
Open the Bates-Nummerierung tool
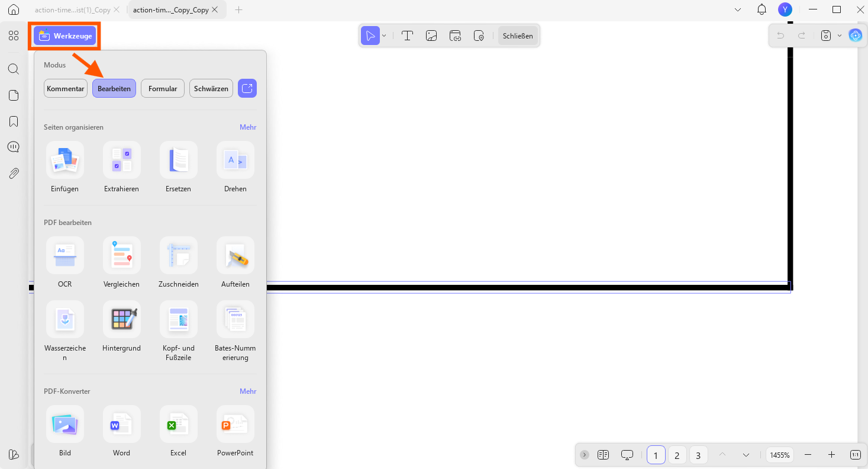235,319
